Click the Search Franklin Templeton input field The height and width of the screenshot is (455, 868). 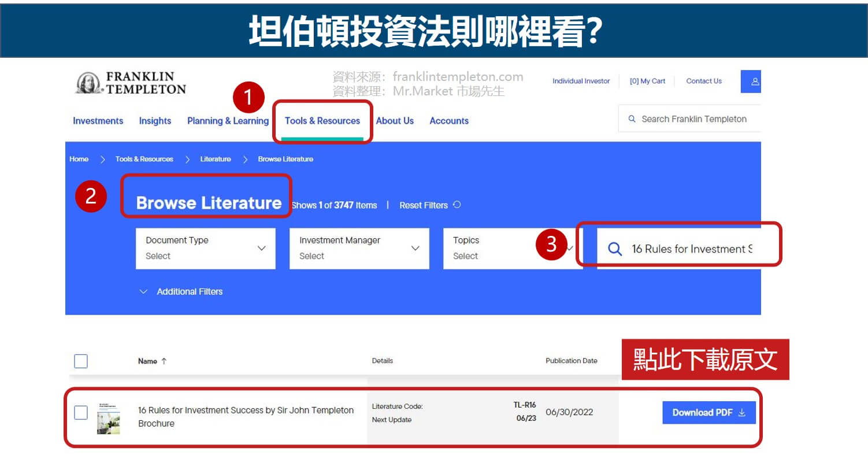[689, 119]
